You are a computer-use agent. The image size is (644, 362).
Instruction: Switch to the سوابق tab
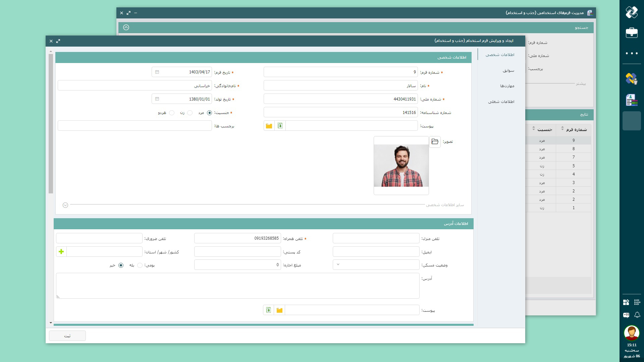(x=508, y=70)
